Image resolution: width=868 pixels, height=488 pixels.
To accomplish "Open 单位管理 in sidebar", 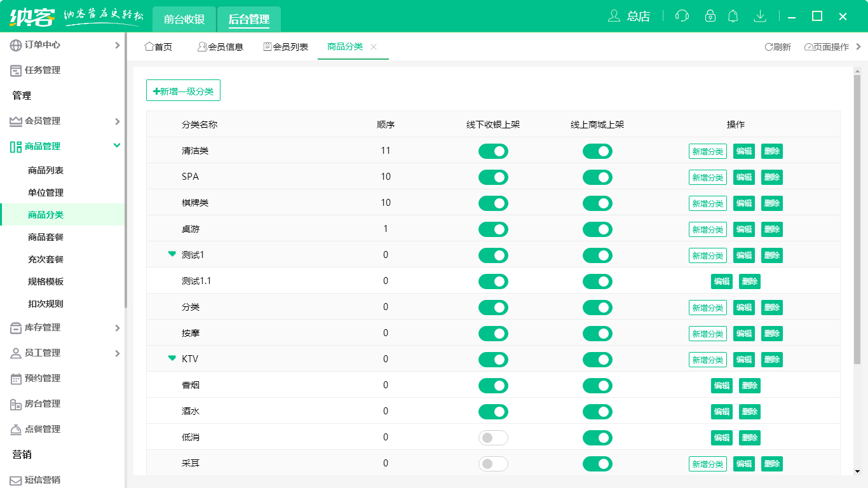I will 46,193.
